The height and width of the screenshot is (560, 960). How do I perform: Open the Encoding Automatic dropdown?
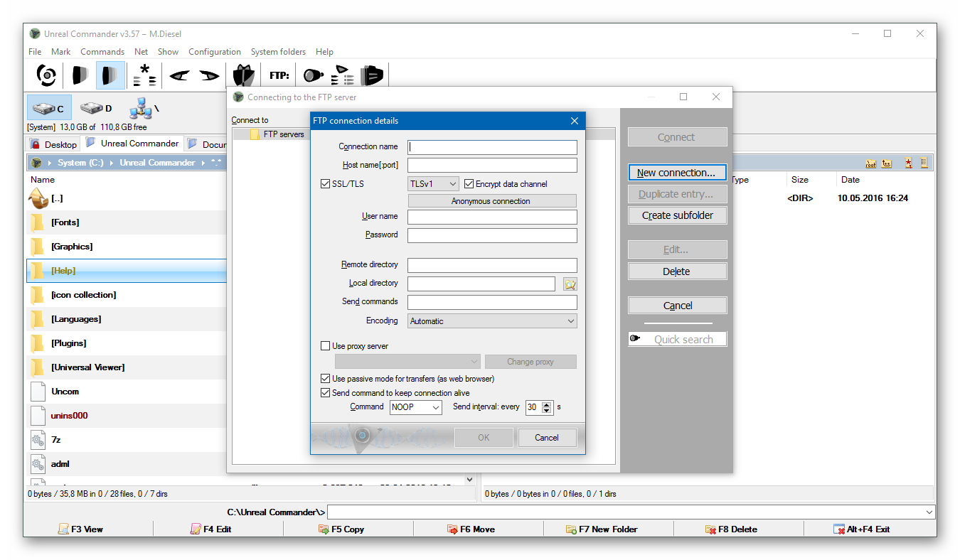pyautogui.click(x=492, y=321)
